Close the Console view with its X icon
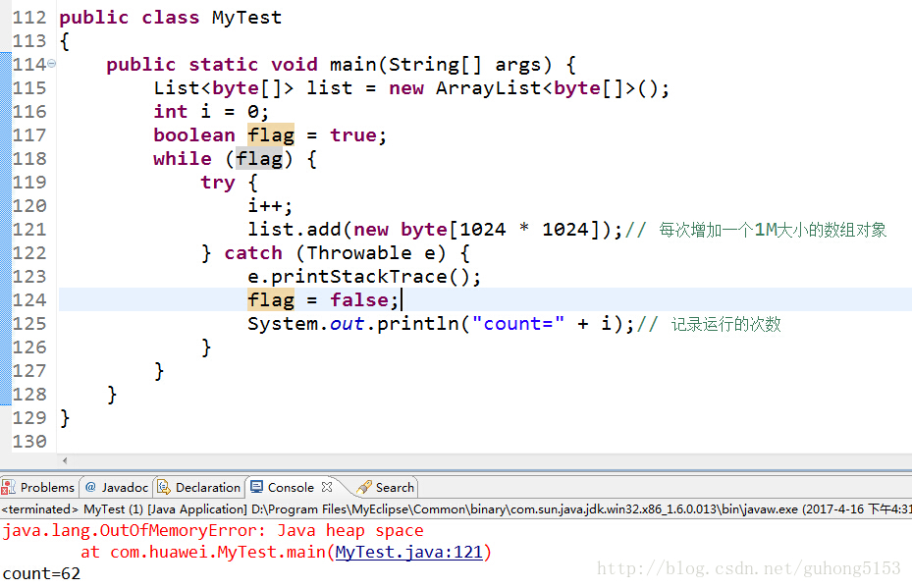Viewport: 912px width, 588px height. (327, 487)
